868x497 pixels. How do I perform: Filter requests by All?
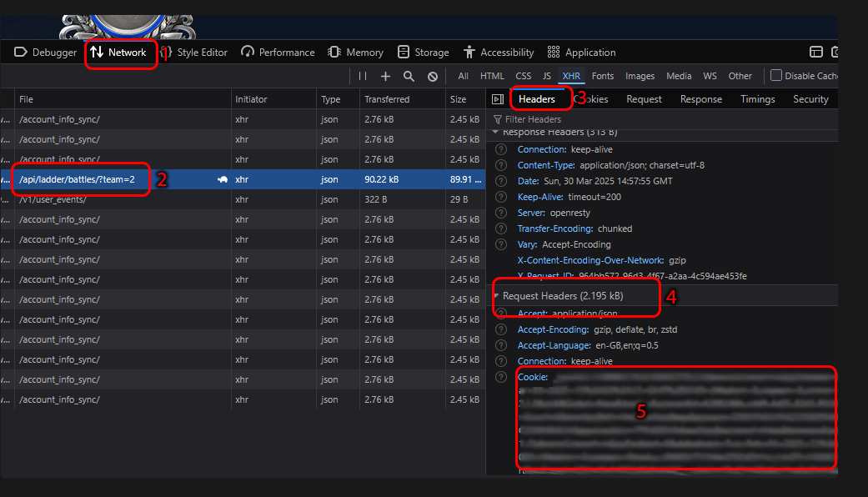pyautogui.click(x=464, y=76)
